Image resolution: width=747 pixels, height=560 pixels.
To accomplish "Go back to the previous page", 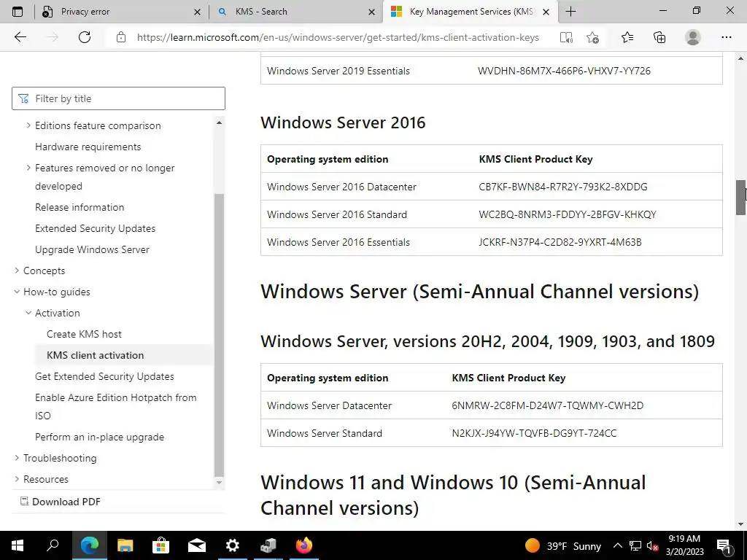I will tap(20, 37).
